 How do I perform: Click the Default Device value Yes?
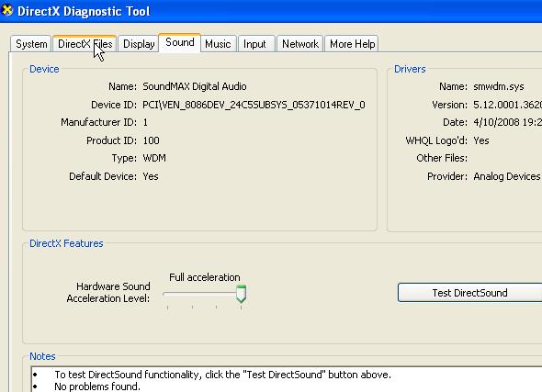[151, 176]
